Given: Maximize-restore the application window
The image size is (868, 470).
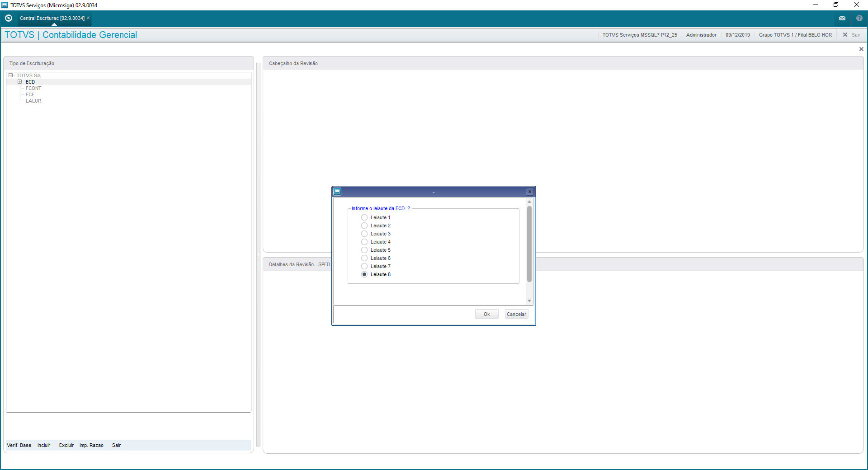Looking at the screenshot, I should pos(836,5).
